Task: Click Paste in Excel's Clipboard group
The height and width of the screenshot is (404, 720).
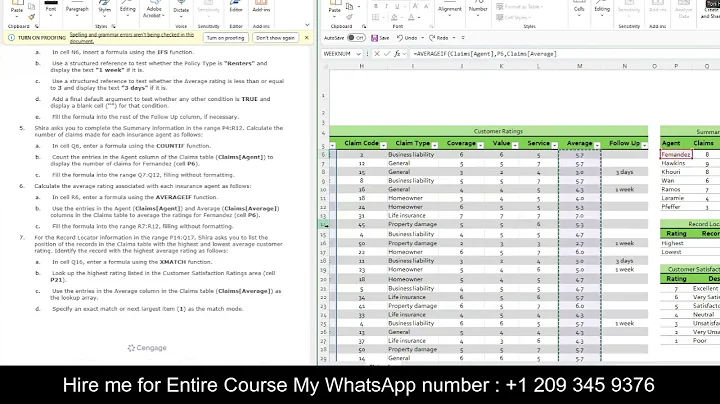Action: tap(335, 7)
